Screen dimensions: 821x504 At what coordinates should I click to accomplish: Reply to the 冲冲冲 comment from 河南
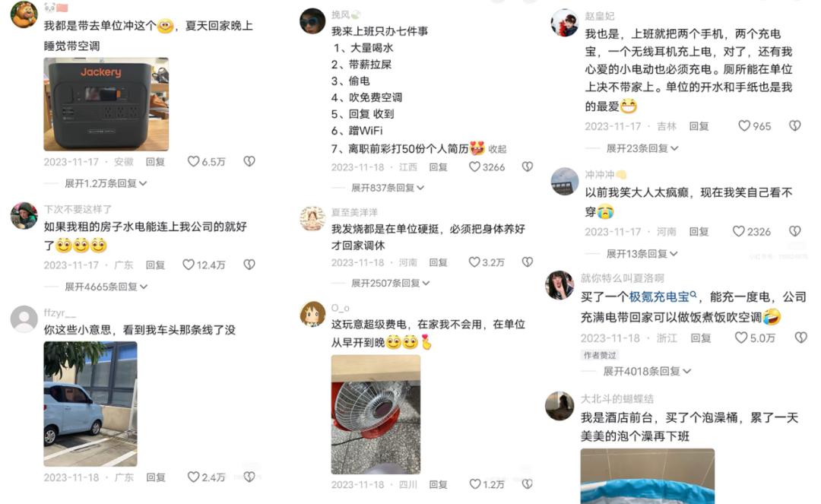click(x=699, y=231)
